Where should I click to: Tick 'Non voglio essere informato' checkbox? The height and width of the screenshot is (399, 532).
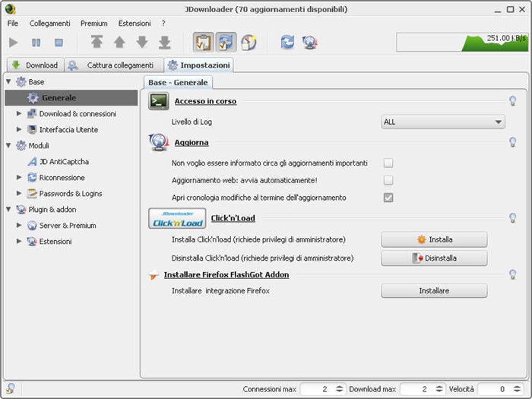388,163
